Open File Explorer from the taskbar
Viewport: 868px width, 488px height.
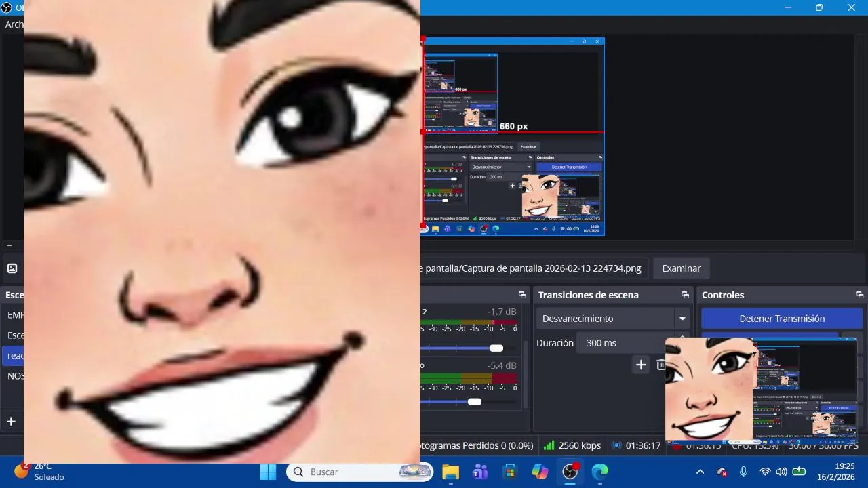(x=450, y=472)
